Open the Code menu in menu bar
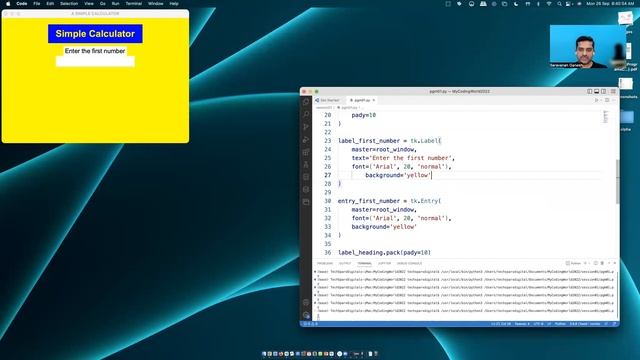Image resolution: width=640 pixels, height=360 pixels. [22, 4]
